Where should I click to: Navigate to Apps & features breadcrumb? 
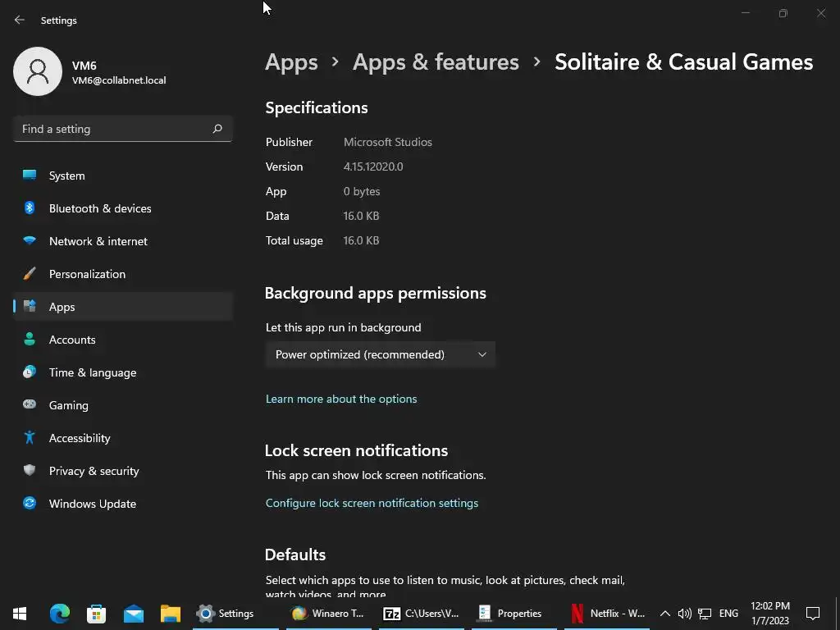click(436, 62)
